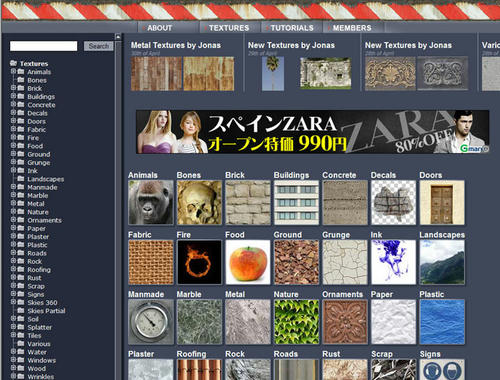This screenshot has width=500, height=380.
Task: Go to the MEMBERS tab
Action: (352, 28)
